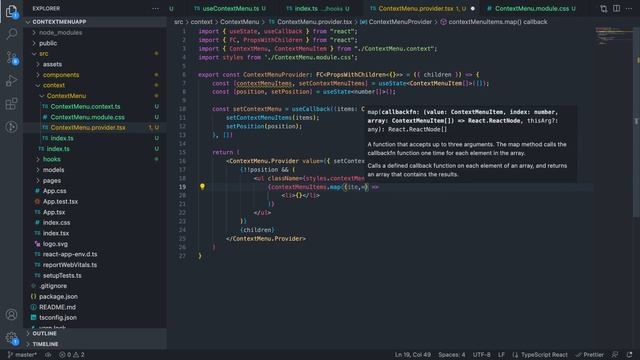Open the Accounts icon in activity bar

point(11,315)
